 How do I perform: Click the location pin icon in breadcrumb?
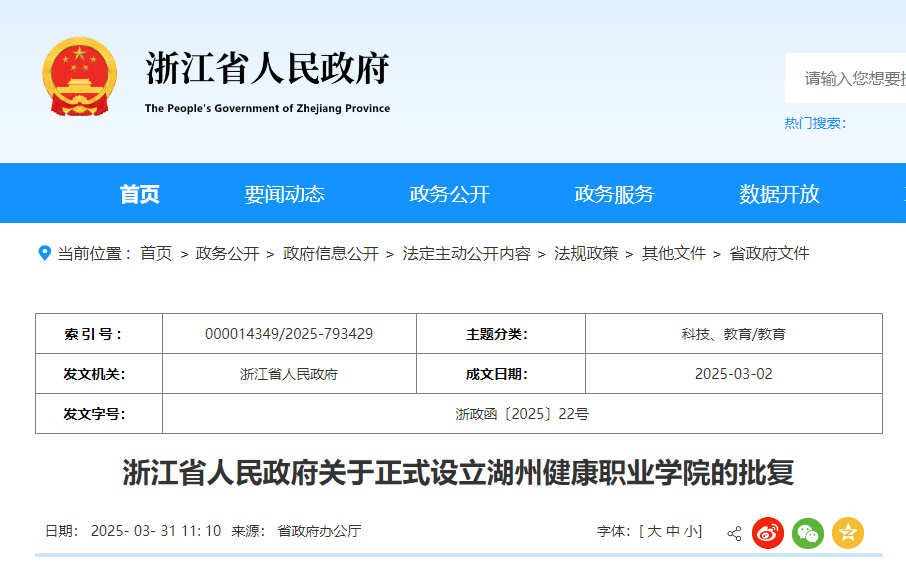coord(44,253)
